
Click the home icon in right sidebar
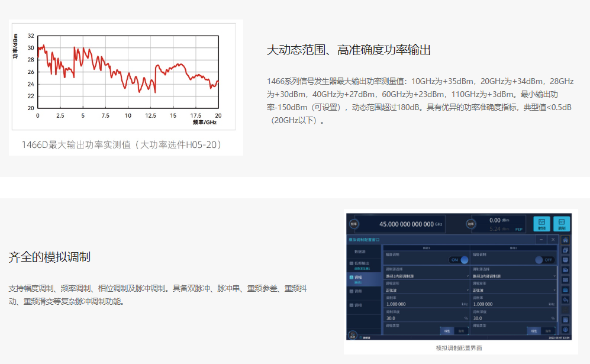[x=566, y=240]
